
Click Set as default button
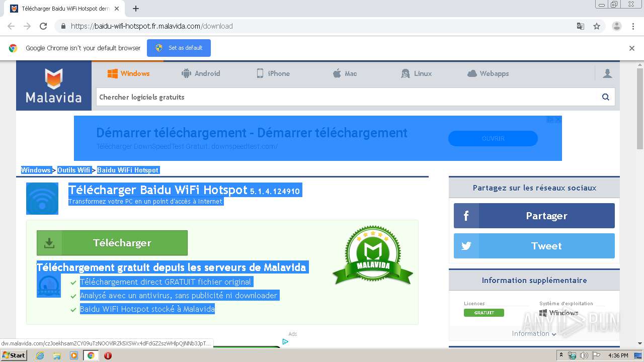pyautogui.click(x=179, y=48)
